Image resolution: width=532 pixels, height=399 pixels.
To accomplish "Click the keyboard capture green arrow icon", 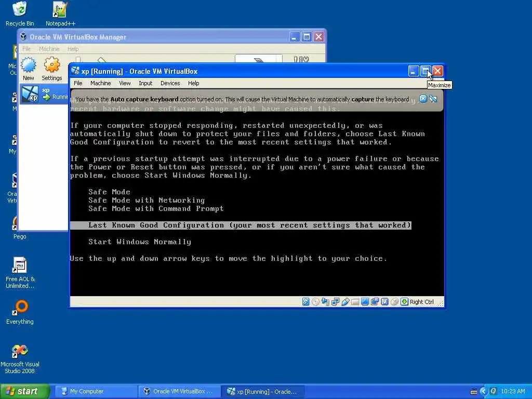I will [404, 302].
